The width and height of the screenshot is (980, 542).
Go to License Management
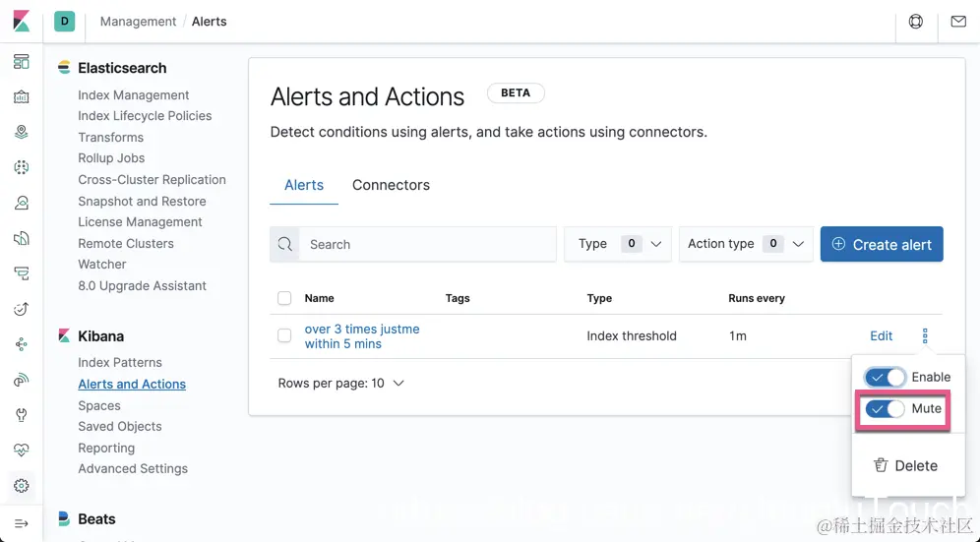click(x=140, y=222)
